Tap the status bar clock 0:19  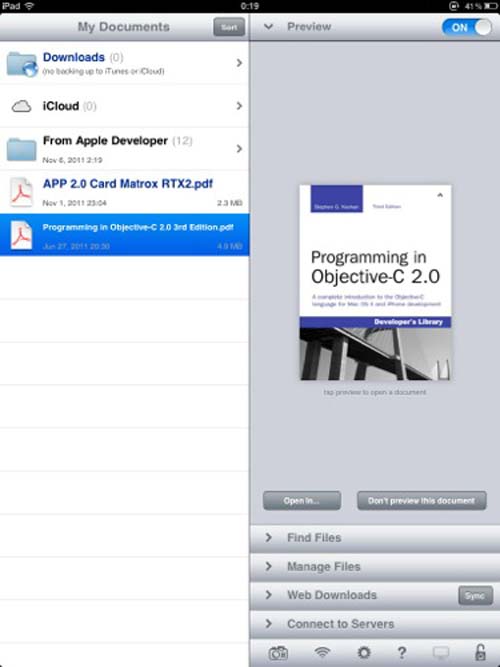pyautogui.click(x=250, y=6)
